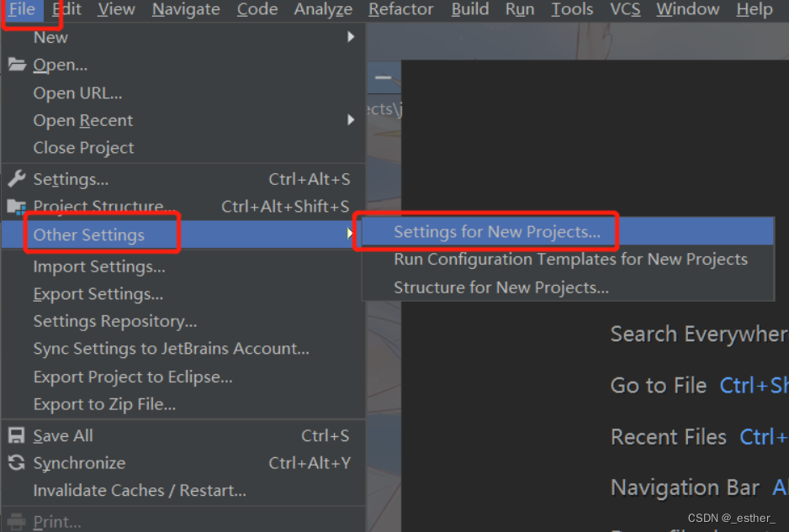Click the wrench icon for Settings
The height and width of the screenshot is (532, 789).
[x=17, y=179]
